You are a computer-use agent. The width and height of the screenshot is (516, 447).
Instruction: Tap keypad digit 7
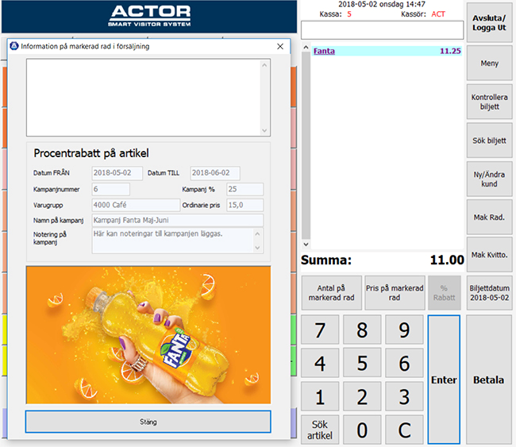point(320,330)
